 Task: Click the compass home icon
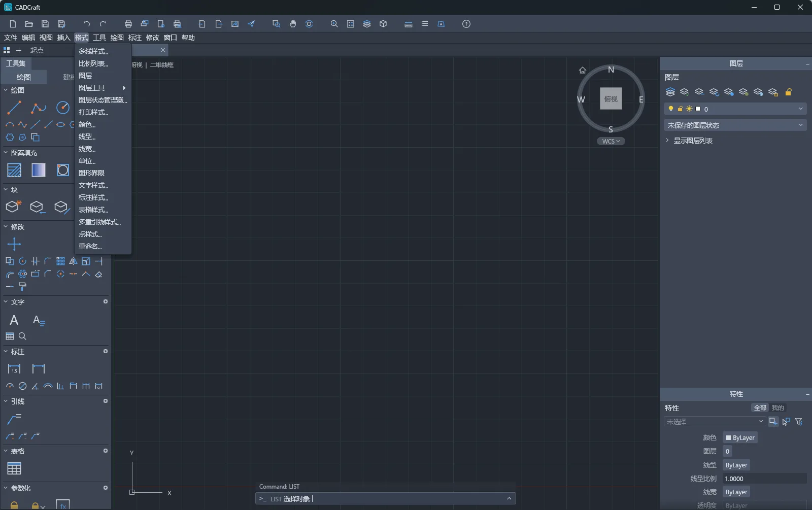click(583, 70)
